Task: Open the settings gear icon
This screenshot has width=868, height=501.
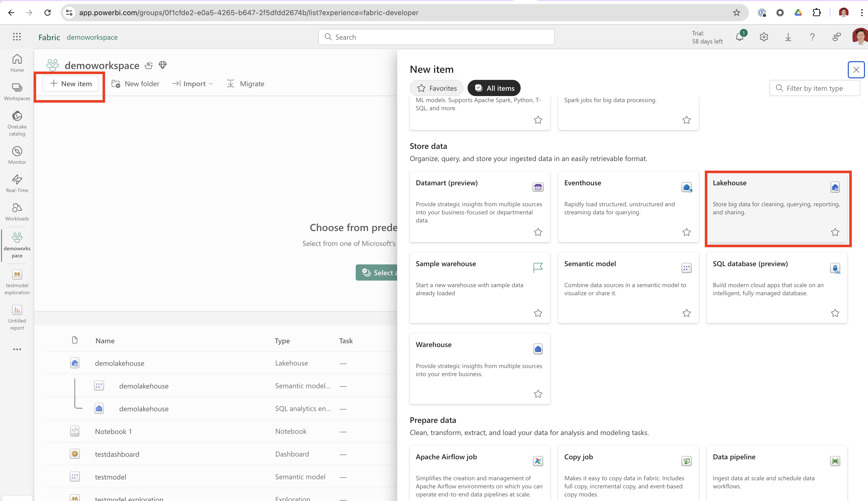Action: [763, 37]
